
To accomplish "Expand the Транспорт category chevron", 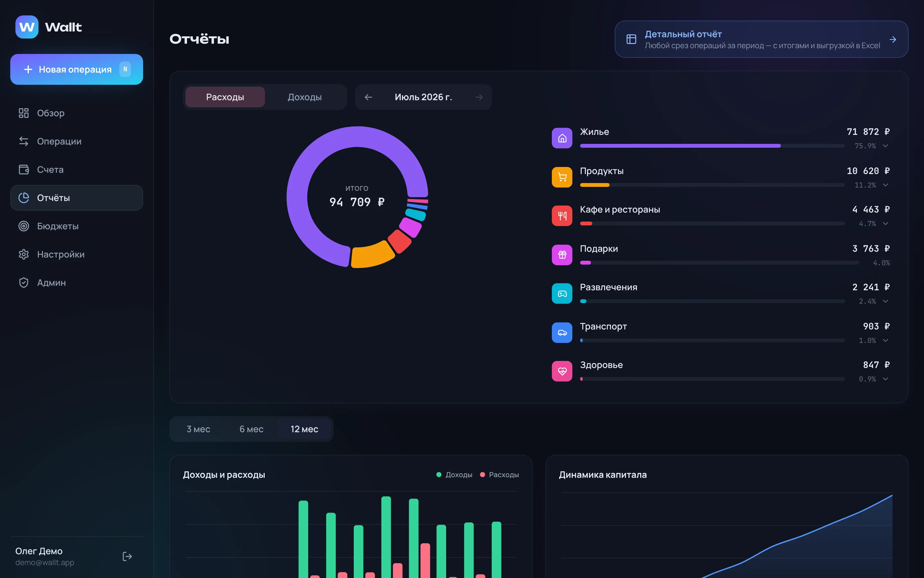I will tap(886, 340).
